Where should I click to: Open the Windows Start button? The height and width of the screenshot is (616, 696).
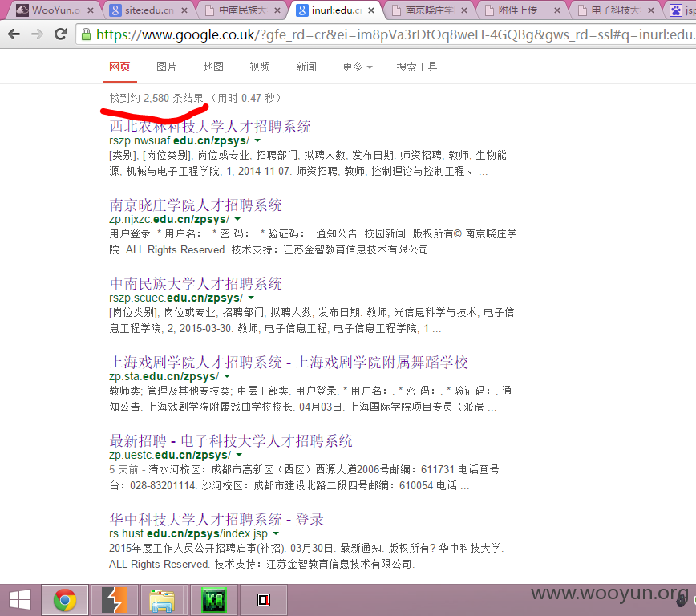[x=20, y=600]
